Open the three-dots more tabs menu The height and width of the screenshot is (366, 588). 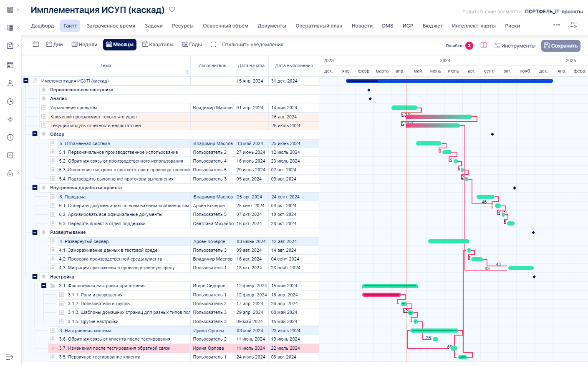point(556,25)
